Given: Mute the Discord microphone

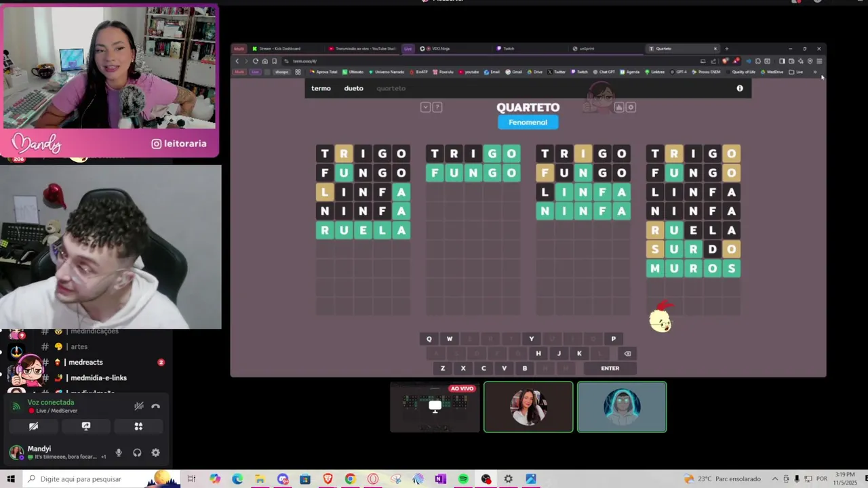Looking at the screenshot, I should 119,453.
